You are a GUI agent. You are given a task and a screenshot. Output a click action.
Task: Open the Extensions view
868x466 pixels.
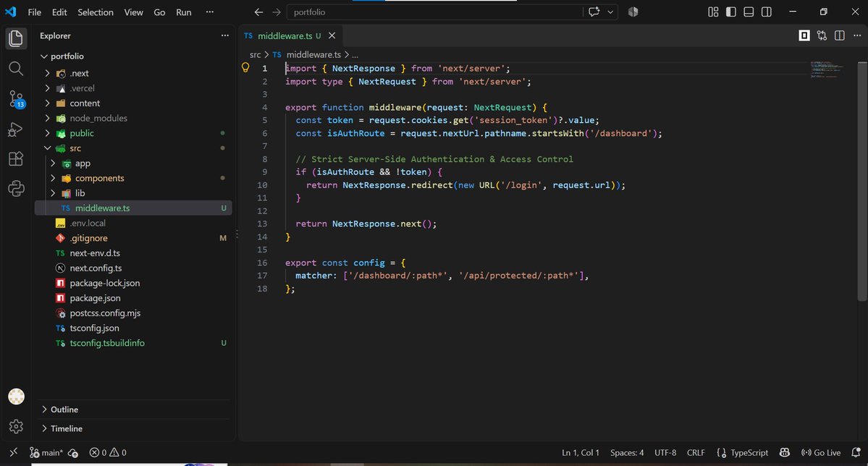tap(16, 159)
